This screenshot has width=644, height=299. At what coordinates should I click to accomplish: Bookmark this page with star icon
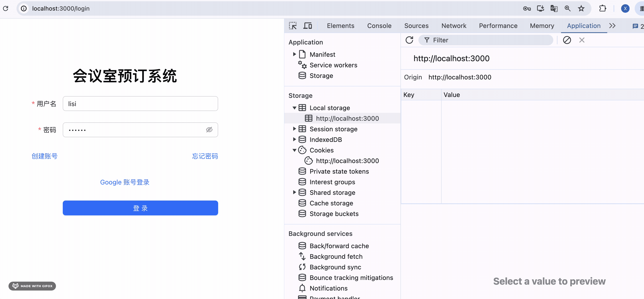(581, 8)
